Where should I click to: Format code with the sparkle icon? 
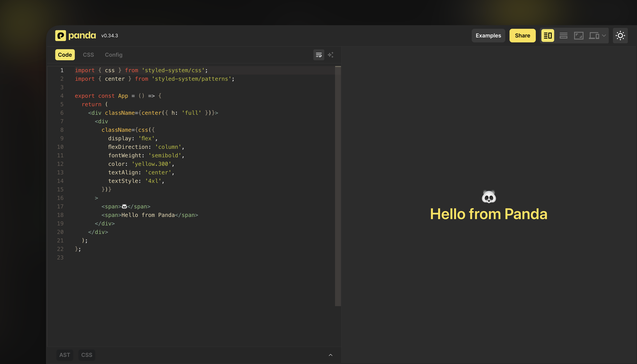(330, 55)
